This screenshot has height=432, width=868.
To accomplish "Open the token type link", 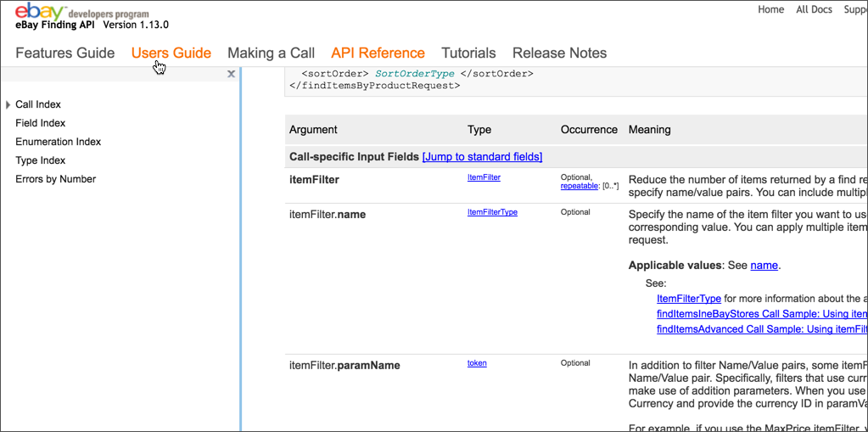I will pos(477,363).
